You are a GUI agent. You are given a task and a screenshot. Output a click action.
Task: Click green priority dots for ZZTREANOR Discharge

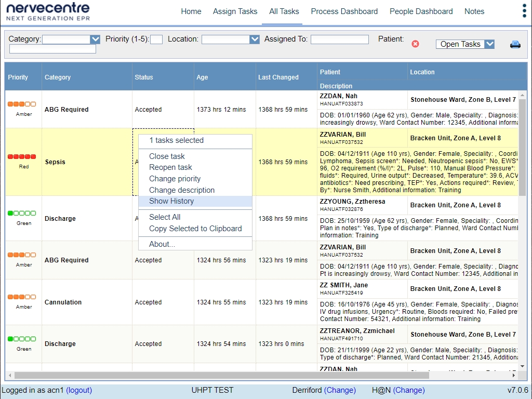pos(22,339)
